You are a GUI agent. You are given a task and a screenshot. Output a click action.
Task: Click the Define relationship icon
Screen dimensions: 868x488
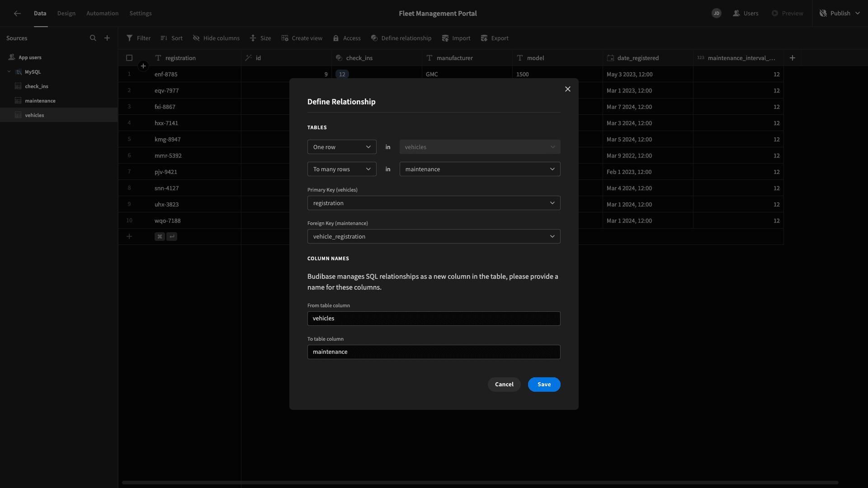374,38
